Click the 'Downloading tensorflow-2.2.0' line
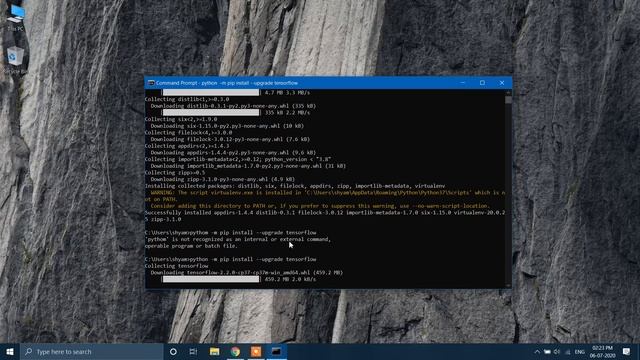The height and width of the screenshot is (360, 640). [247, 273]
